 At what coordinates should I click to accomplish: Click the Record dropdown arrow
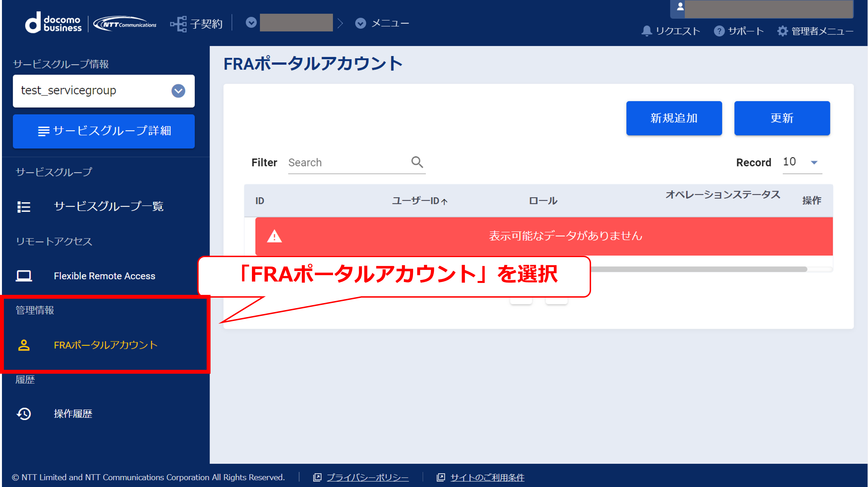pyautogui.click(x=814, y=163)
